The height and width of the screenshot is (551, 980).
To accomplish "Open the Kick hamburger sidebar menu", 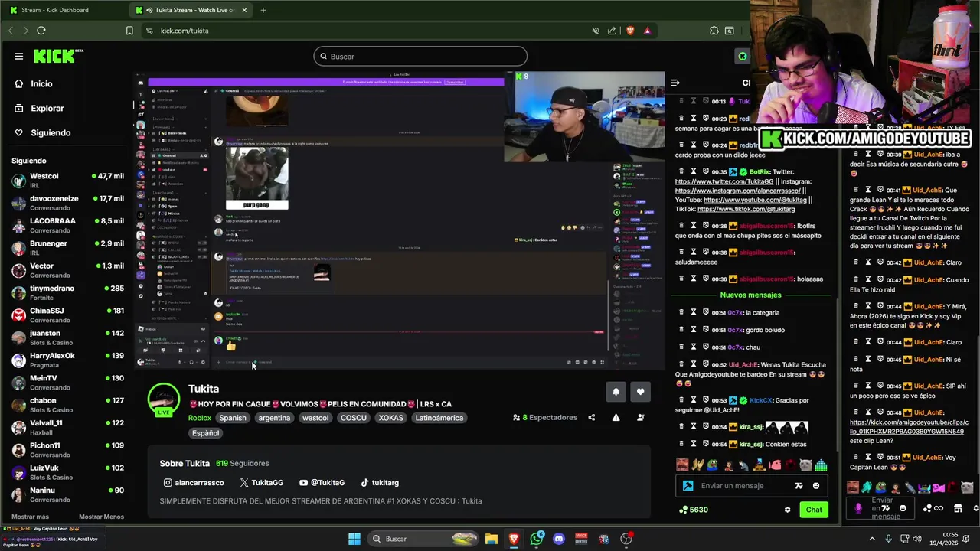I will tap(18, 56).
